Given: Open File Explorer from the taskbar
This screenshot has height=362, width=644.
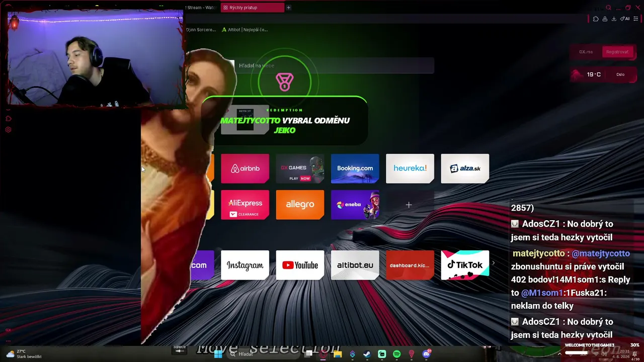Looking at the screenshot, I should click(338, 354).
